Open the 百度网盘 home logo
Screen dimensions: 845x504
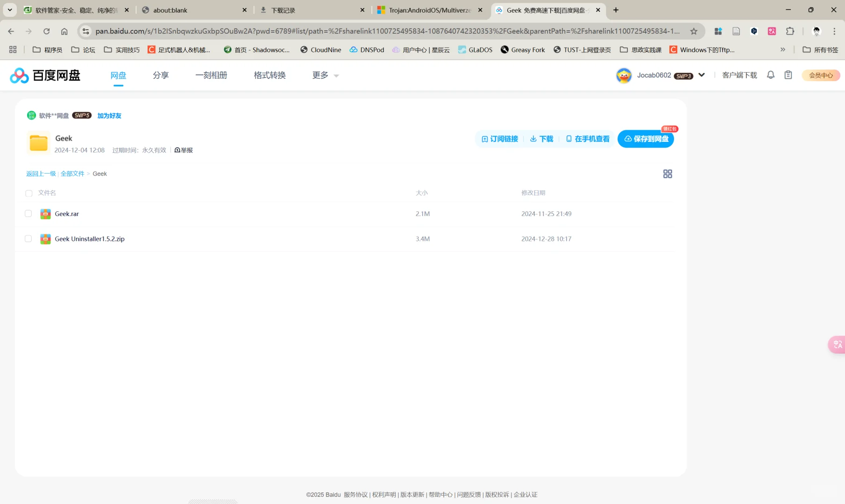(44, 75)
